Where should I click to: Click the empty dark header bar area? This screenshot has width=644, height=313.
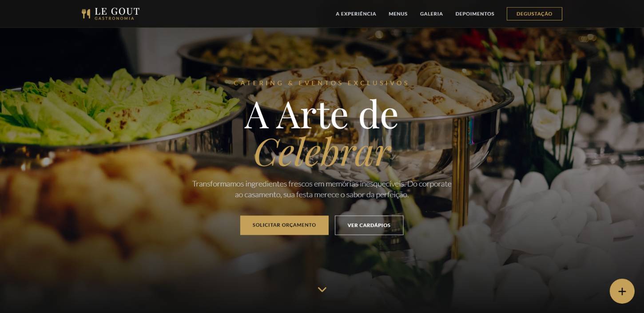click(235, 14)
